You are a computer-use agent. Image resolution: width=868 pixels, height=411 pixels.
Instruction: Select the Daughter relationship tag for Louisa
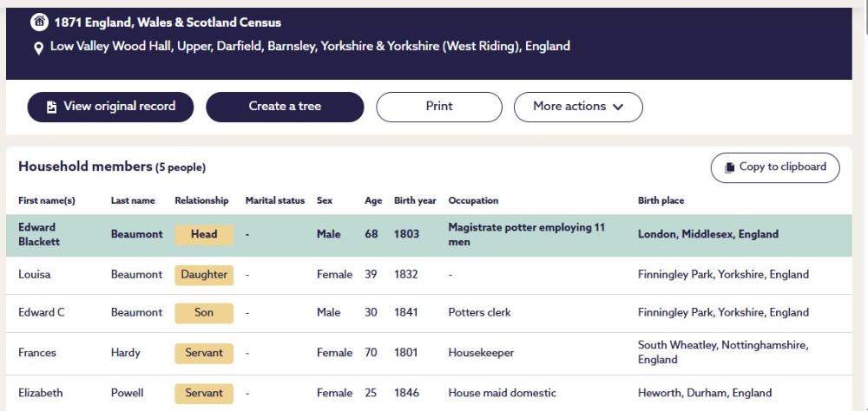pyautogui.click(x=204, y=275)
